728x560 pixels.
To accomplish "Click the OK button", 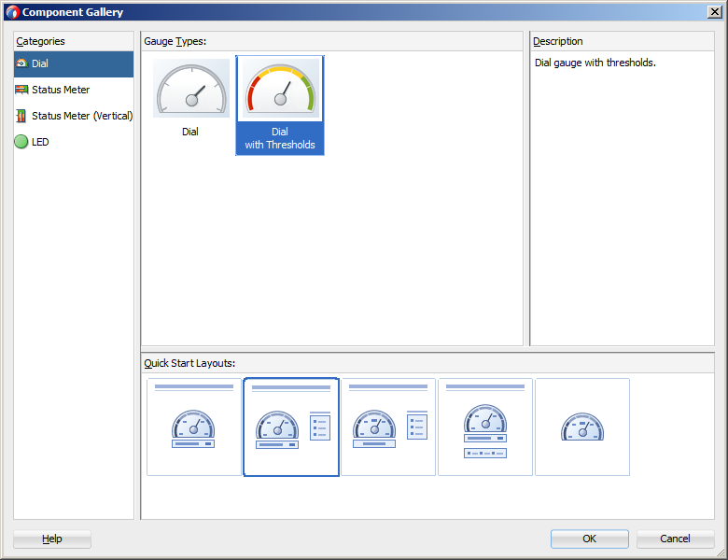I will (590, 539).
